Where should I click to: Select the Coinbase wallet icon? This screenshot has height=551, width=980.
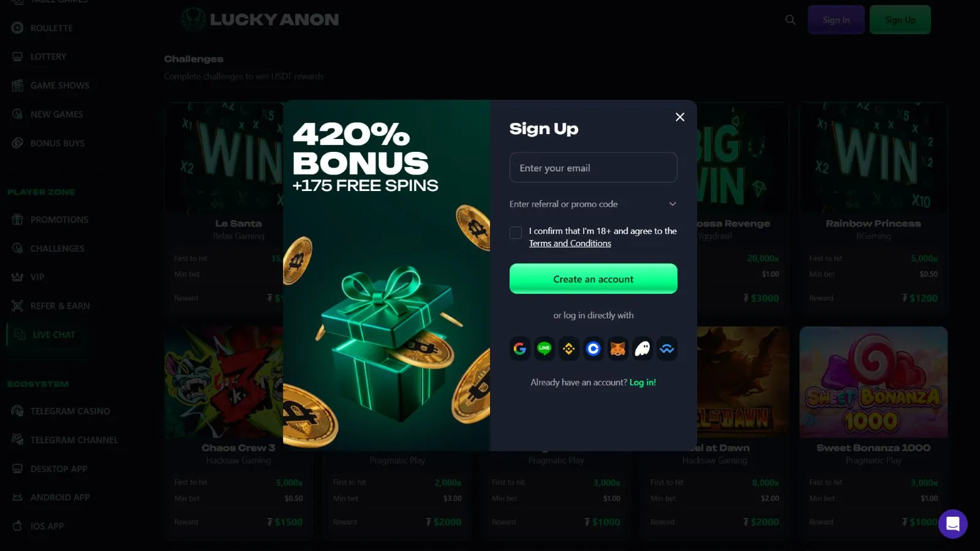(x=594, y=349)
